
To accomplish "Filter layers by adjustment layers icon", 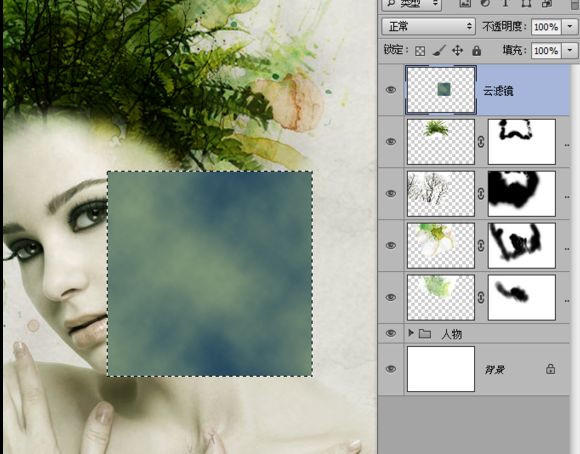I will tap(486, 3).
